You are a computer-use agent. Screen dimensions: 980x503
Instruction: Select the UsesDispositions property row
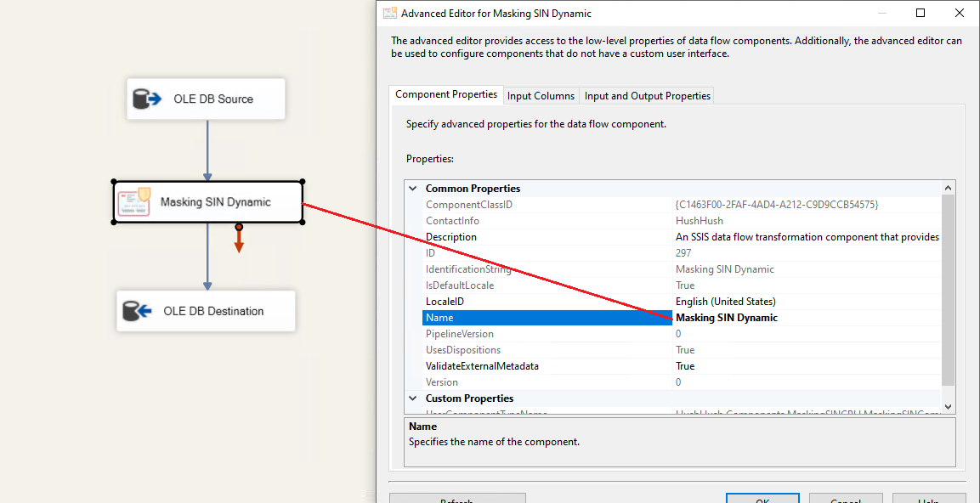pyautogui.click(x=463, y=350)
